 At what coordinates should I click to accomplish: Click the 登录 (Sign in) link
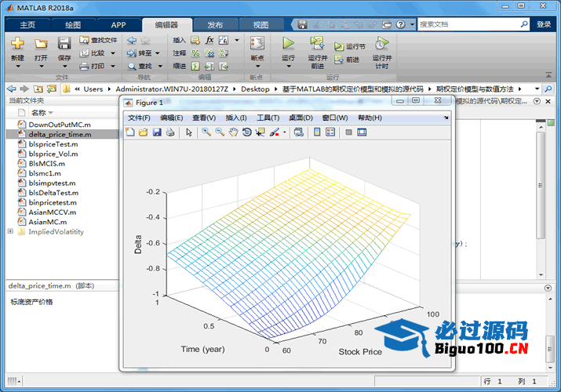pyautogui.click(x=544, y=24)
